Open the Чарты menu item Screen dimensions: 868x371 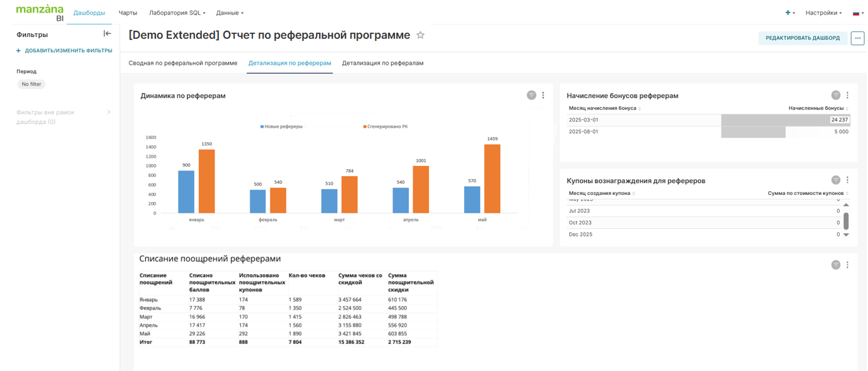click(x=128, y=13)
